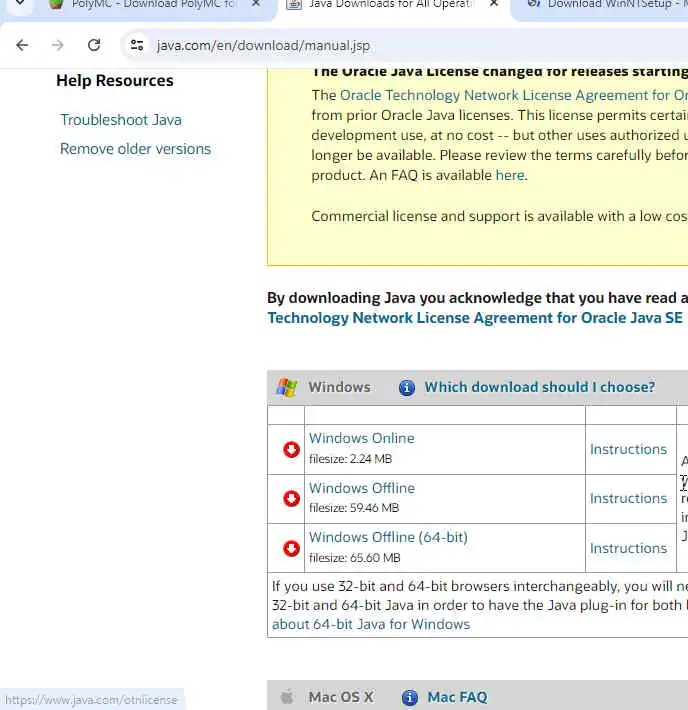Download Windows Offline installer link

(362, 488)
